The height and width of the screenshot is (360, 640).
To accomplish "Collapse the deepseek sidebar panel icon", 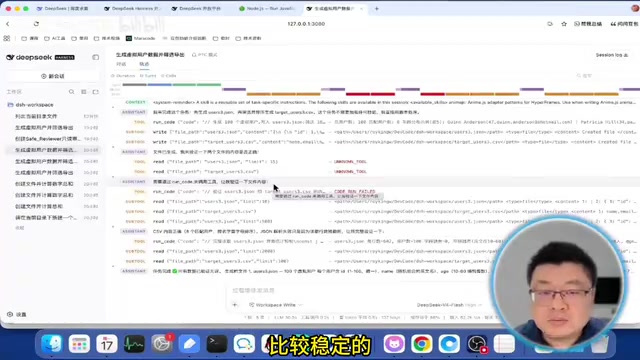I will coord(96,58).
